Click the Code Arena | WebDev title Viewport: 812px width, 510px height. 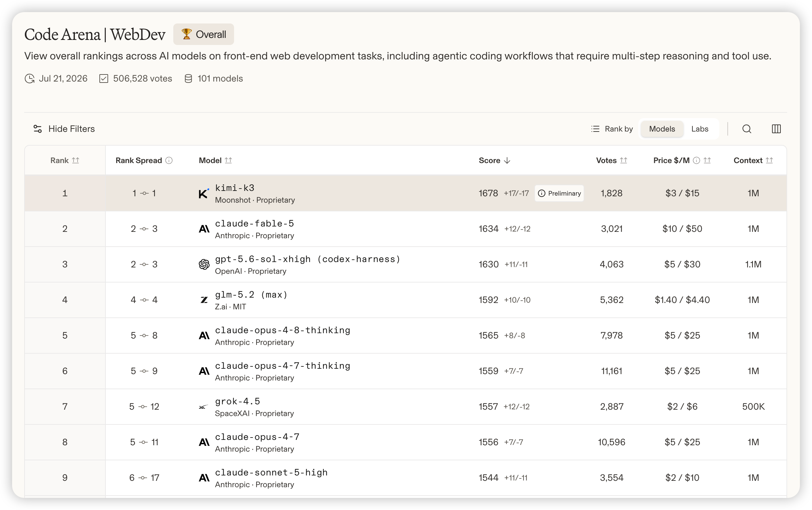pyautogui.click(x=95, y=34)
